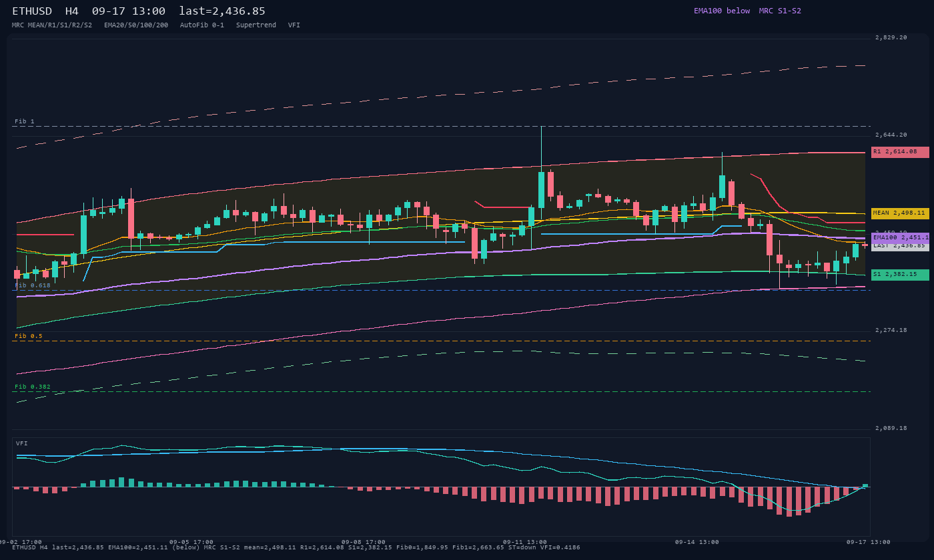Select the 'Fib 0.5' level label

click(29, 336)
